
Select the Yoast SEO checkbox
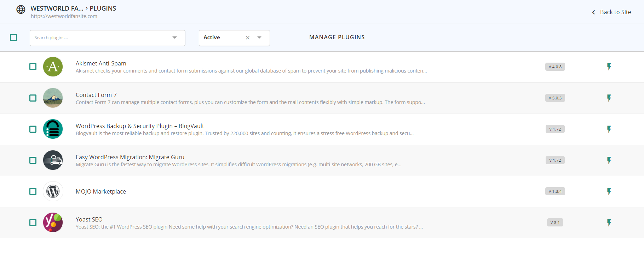[33, 222]
